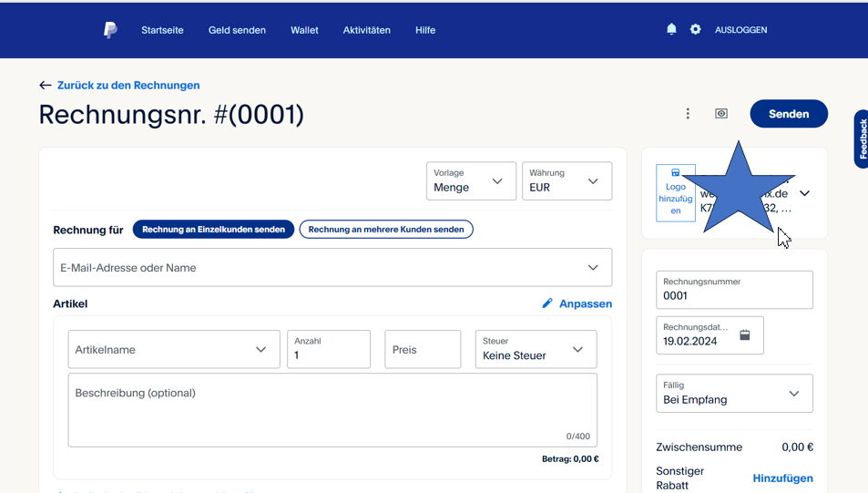Select Rechnung an mehrere Kunden senden
The width and height of the screenshot is (868, 493).
pos(386,230)
